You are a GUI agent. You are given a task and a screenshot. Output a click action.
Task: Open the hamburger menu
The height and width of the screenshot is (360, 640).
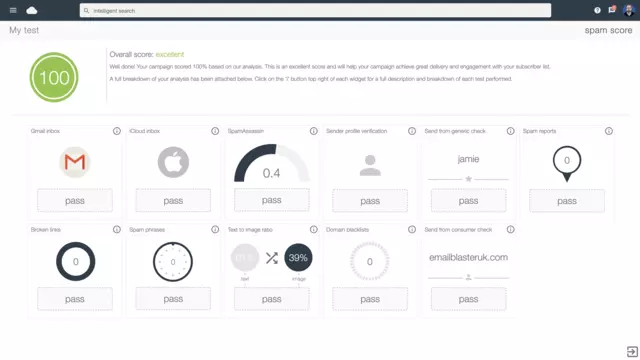13,10
